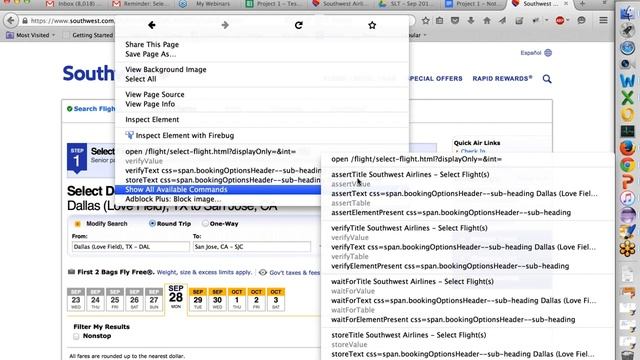Click Adblock Plus: Block image…
Image resolution: width=640 pixels, height=360 pixels.
[x=173, y=199]
